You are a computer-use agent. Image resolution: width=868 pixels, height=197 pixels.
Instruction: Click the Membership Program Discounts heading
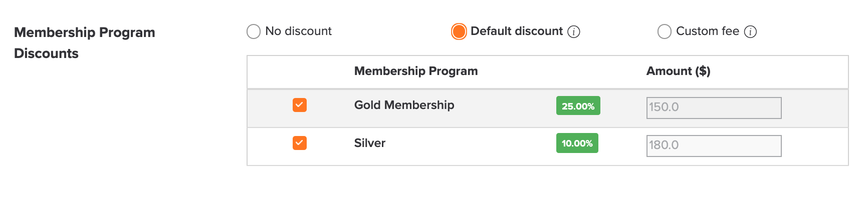[x=85, y=42]
